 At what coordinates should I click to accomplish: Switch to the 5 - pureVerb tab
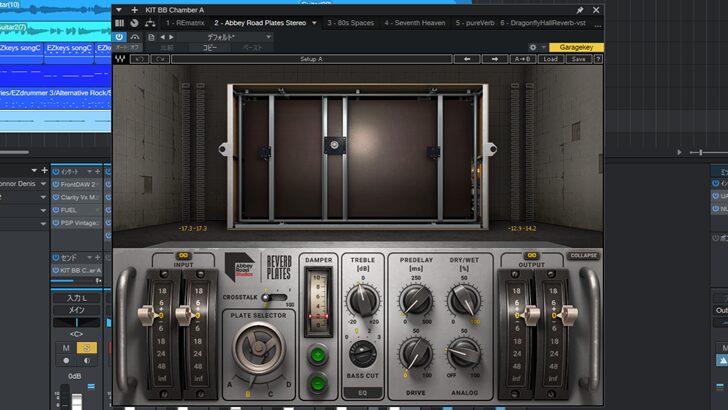[x=474, y=23]
